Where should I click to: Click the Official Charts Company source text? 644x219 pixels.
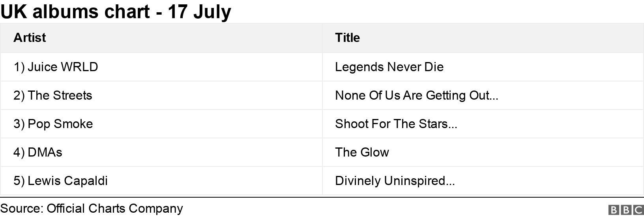(x=114, y=208)
